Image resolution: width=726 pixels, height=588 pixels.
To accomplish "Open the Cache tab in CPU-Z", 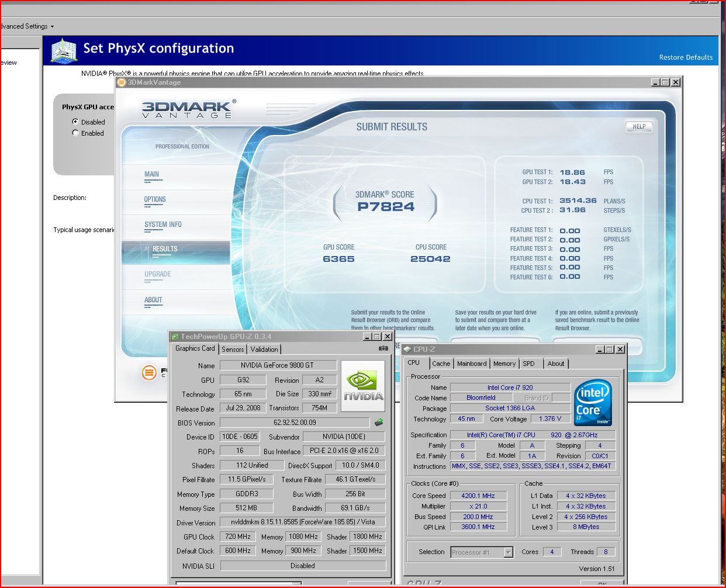I will coord(441,364).
